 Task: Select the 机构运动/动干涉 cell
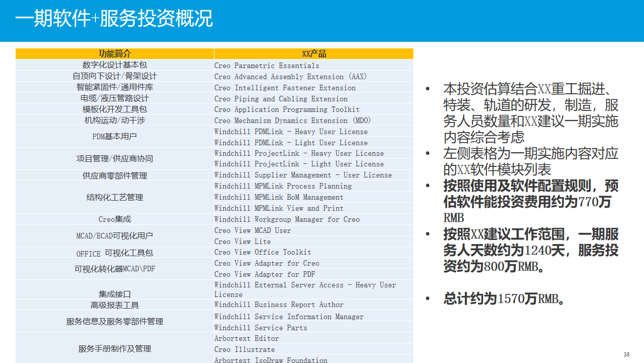coord(115,120)
